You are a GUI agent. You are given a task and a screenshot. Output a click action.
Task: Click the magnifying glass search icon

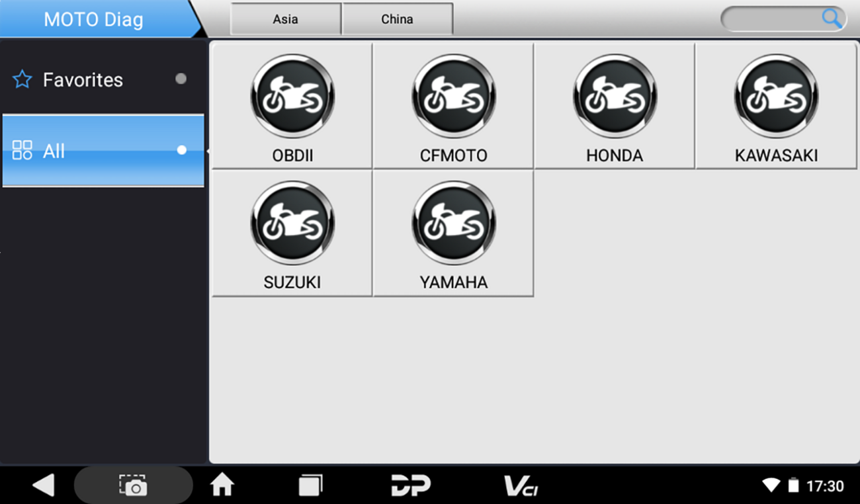832,19
